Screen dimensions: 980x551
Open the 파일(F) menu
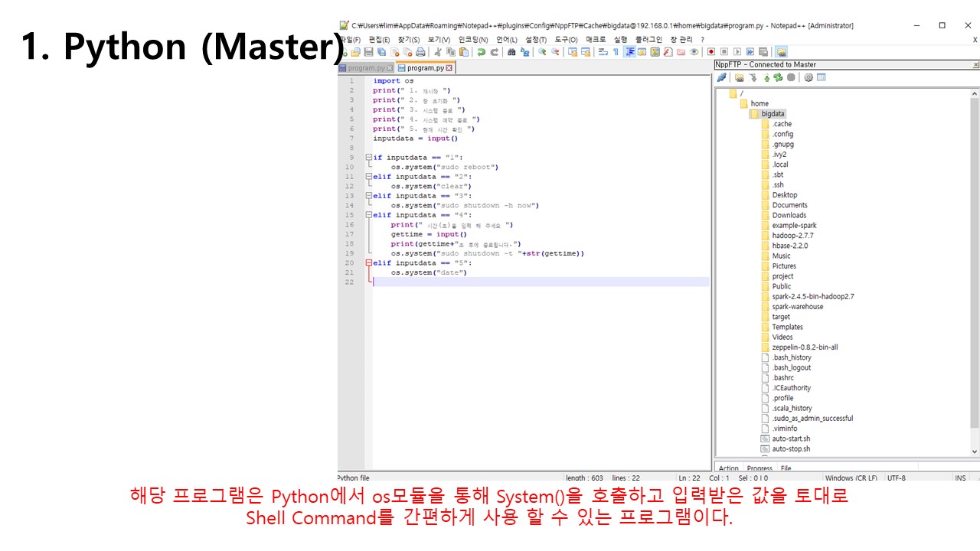[x=350, y=40]
